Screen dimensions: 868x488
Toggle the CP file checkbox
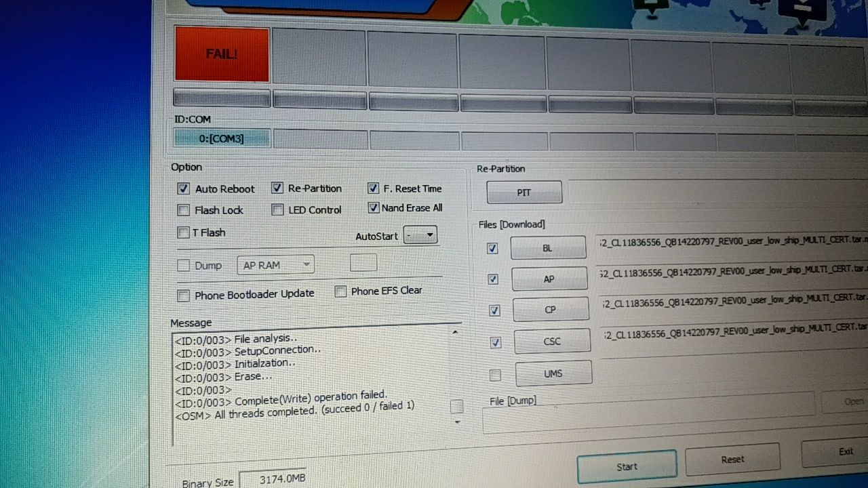[x=495, y=310]
